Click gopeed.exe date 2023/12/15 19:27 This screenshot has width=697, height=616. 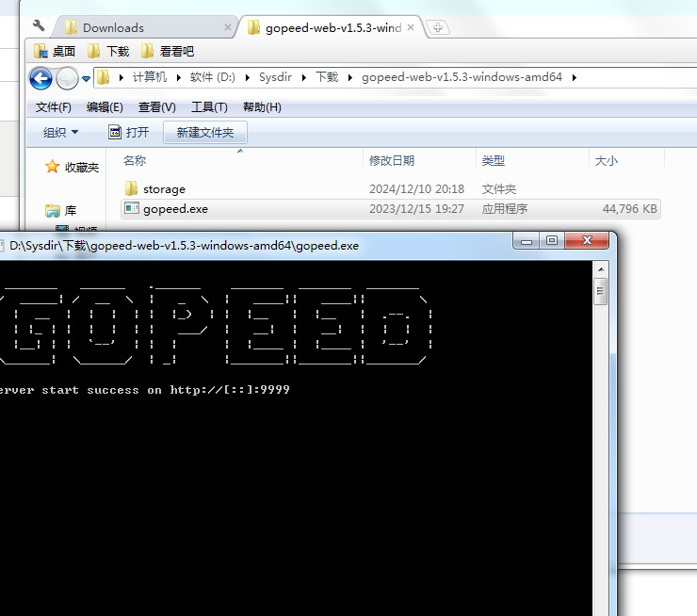[x=416, y=209]
